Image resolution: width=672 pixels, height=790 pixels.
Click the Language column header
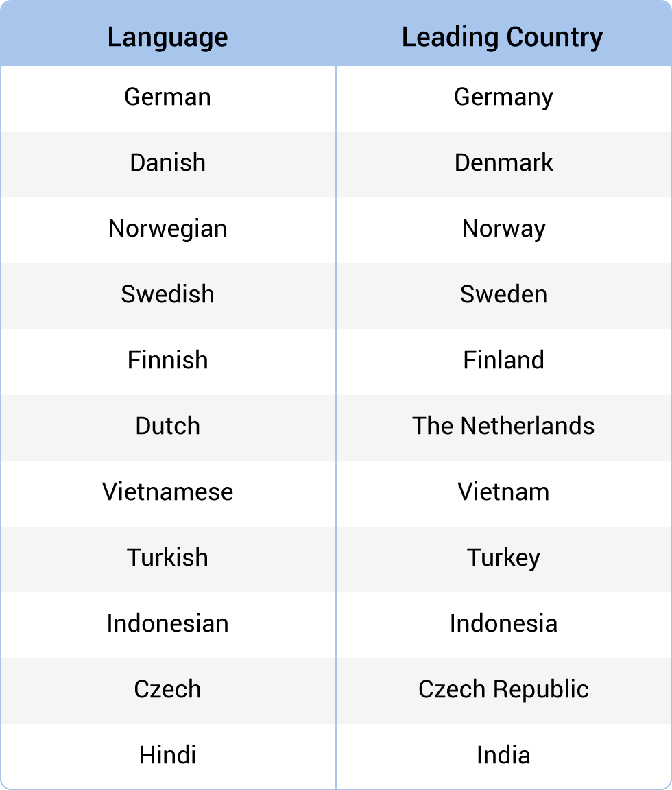point(167,37)
